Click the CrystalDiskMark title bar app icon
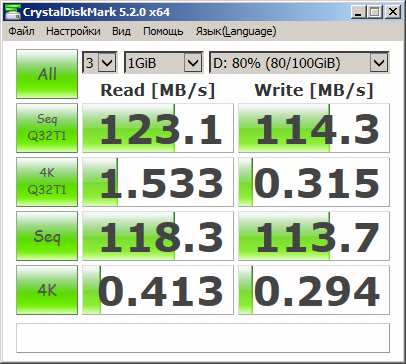406x364 pixels. click(x=12, y=13)
